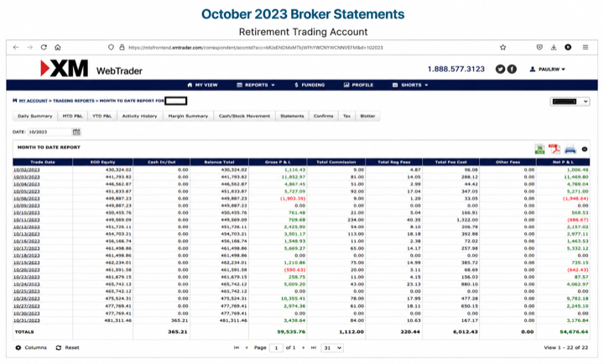This screenshot has width=604, height=364.
Task: Open browser downloads icon
Action: tap(554, 47)
